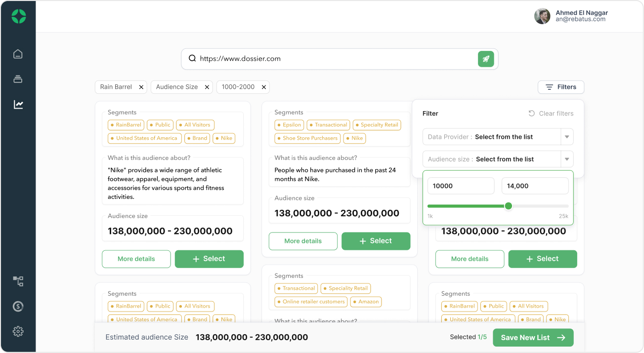644x353 pixels.
Task: Click the 'People who have purchased' description
Action: click(x=335, y=175)
